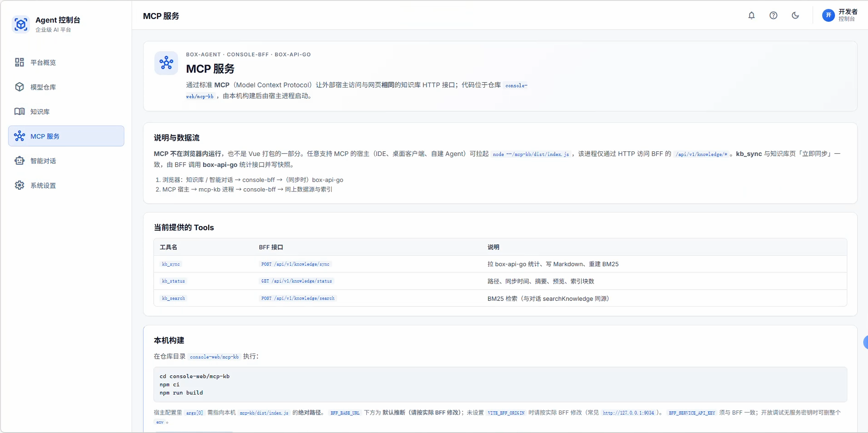Click the MCP 服务 node icon in the sidebar

click(x=19, y=136)
